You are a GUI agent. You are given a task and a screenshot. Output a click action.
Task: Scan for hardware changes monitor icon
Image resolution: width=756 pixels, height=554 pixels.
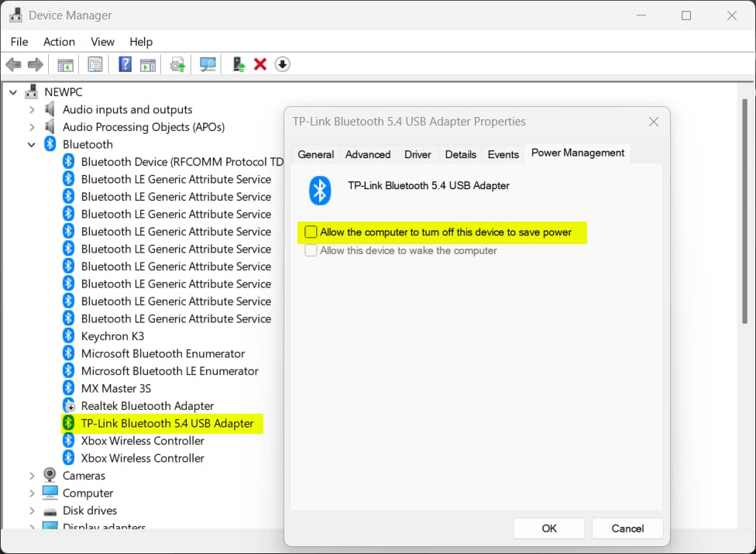tap(208, 64)
